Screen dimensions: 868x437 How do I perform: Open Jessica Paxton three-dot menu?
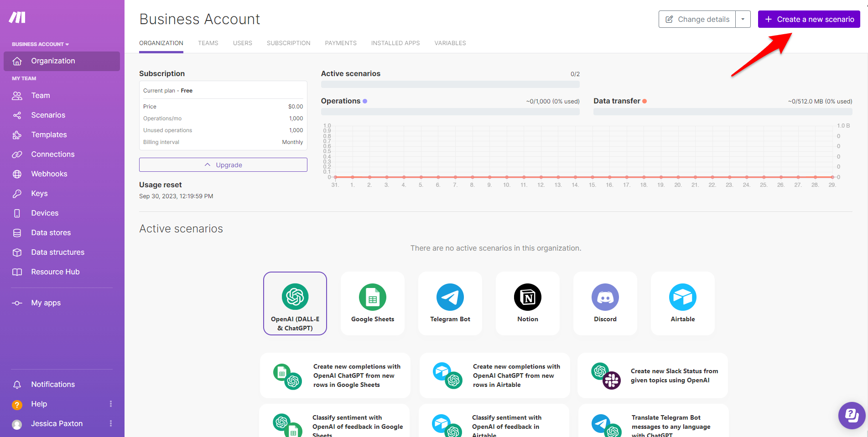click(x=111, y=424)
